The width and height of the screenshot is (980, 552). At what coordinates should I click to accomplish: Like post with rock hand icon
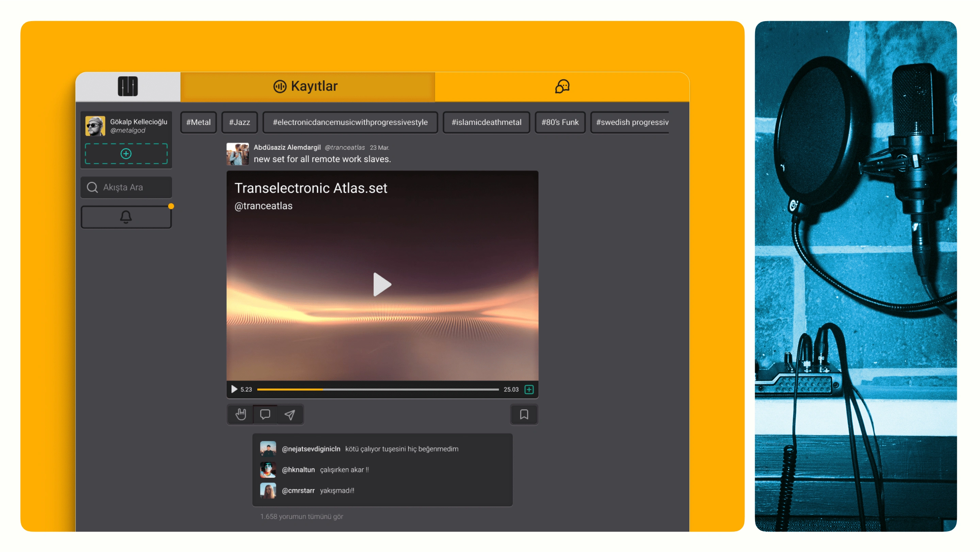(241, 414)
